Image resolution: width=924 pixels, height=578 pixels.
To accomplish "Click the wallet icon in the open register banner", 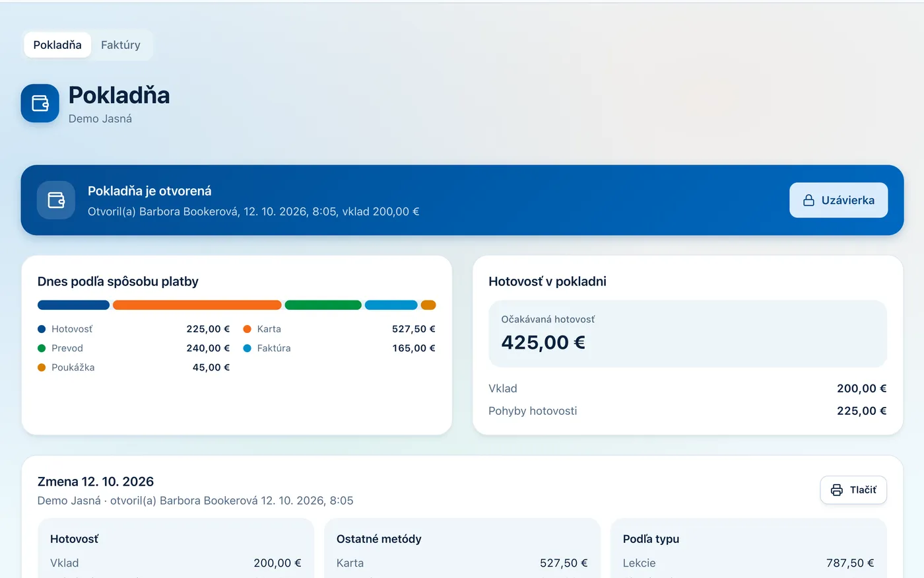I will [56, 200].
